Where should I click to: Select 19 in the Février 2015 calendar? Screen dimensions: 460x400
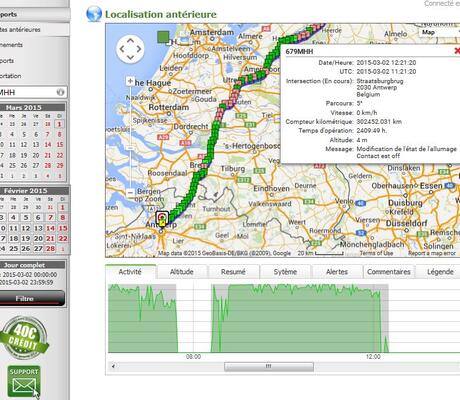(26, 239)
